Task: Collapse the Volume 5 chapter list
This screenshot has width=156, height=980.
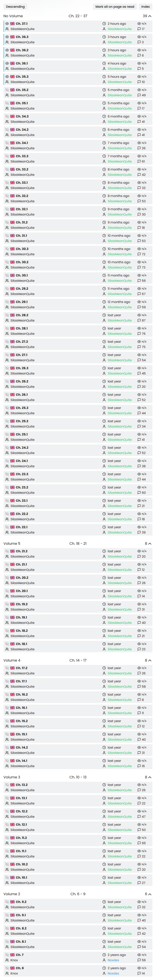Action: pyautogui.click(x=150, y=544)
